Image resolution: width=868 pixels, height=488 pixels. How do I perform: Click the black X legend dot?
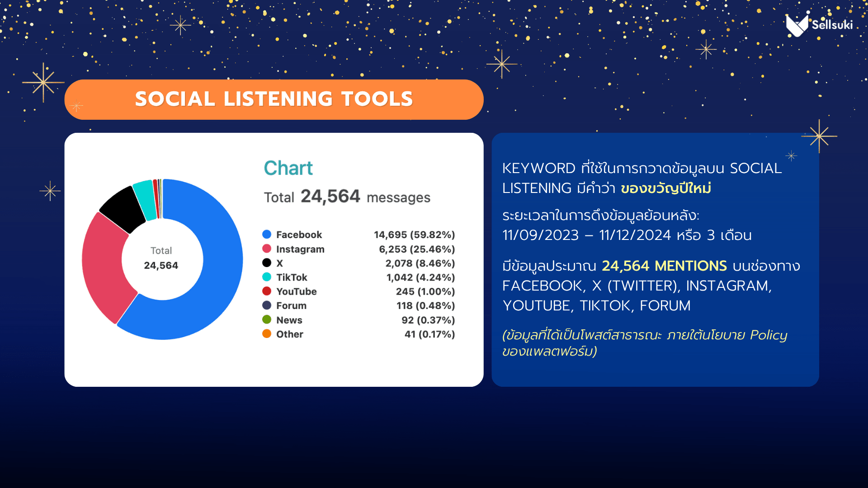tap(267, 263)
